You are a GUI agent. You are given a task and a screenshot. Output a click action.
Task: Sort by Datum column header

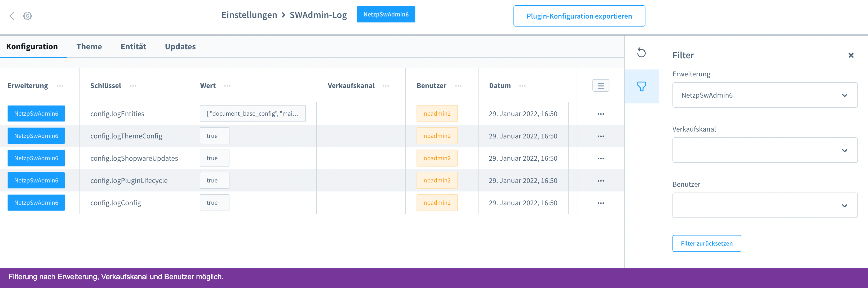[x=500, y=86]
